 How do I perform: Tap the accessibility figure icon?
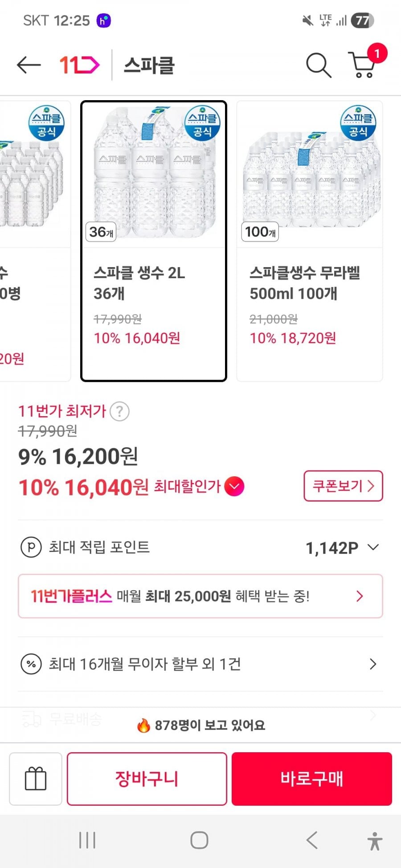(375, 841)
